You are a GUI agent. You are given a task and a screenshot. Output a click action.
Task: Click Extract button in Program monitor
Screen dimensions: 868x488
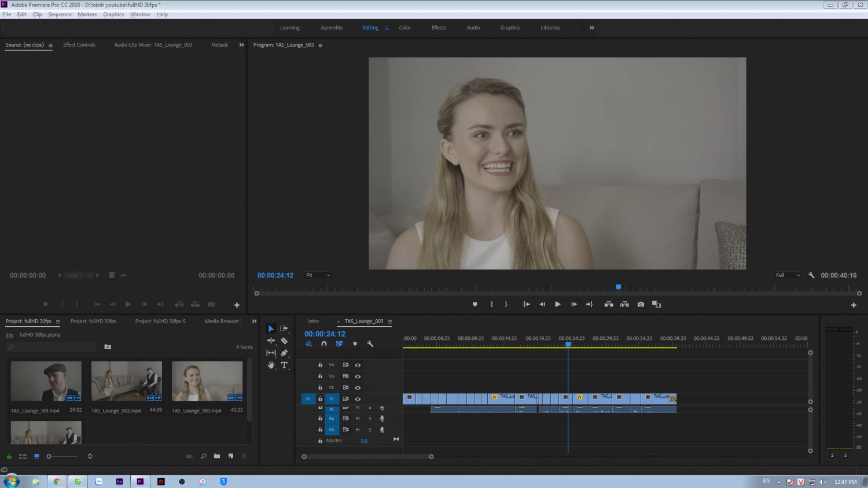(x=624, y=304)
